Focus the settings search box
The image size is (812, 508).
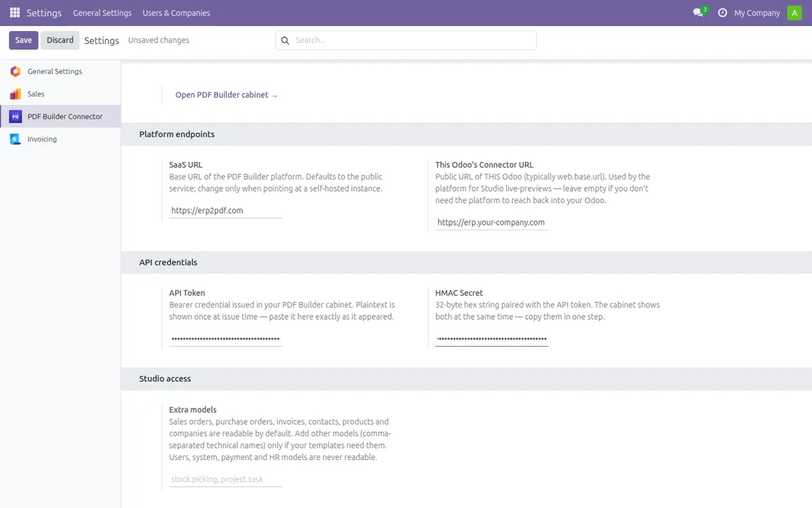406,41
